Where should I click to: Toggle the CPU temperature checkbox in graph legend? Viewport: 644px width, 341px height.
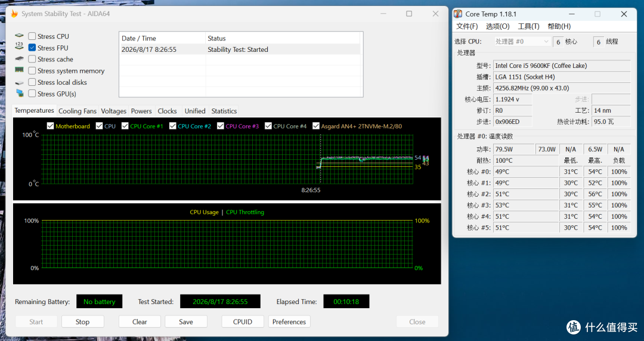coord(99,126)
